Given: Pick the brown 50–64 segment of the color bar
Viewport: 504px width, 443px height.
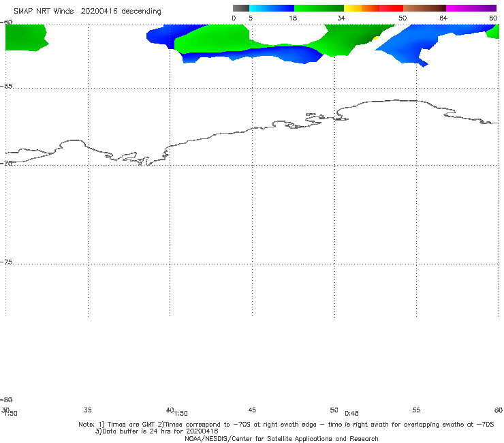Looking at the screenshot, I should pyautogui.click(x=424, y=8).
